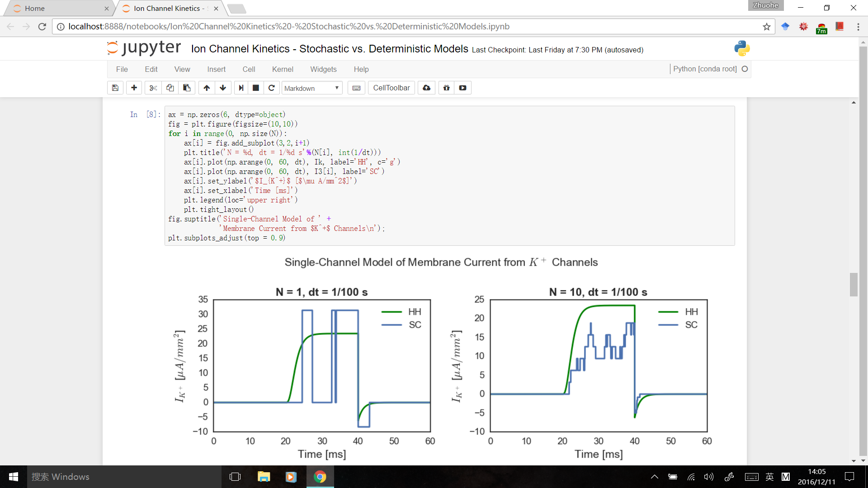Screen dimensions: 868x488
Task: Click the Python logo in the header
Action: (x=742, y=48)
